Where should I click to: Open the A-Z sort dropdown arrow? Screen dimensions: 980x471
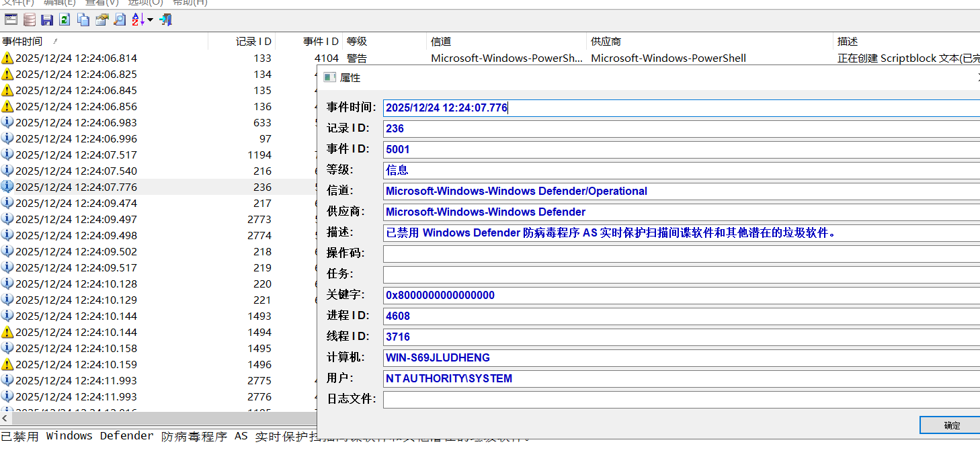[150, 19]
